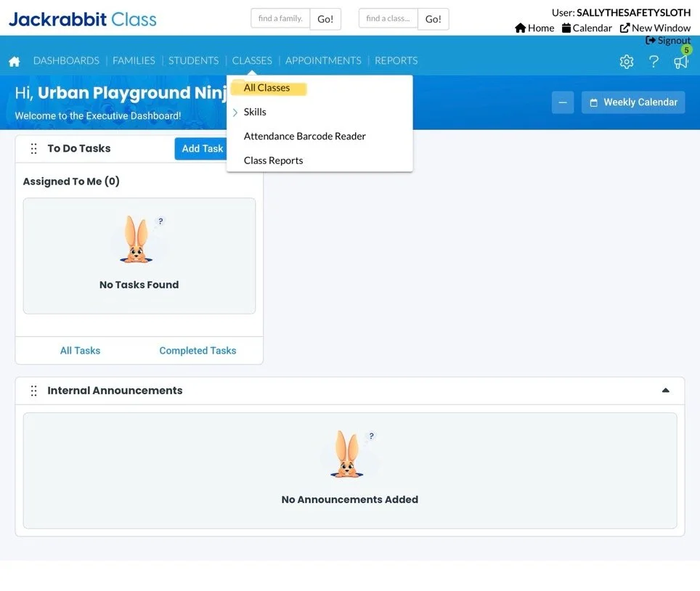Click the Add Task button
700x591 pixels.
click(203, 149)
